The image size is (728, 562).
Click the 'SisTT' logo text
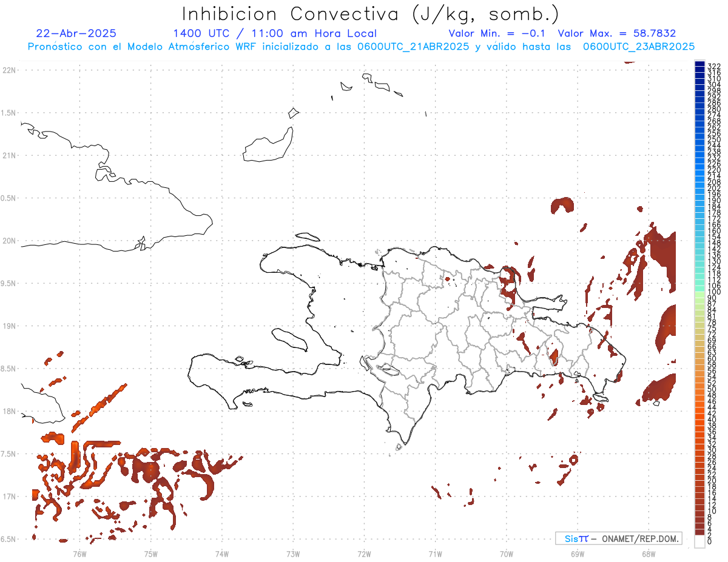pyautogui.click(x=576, y=538)
